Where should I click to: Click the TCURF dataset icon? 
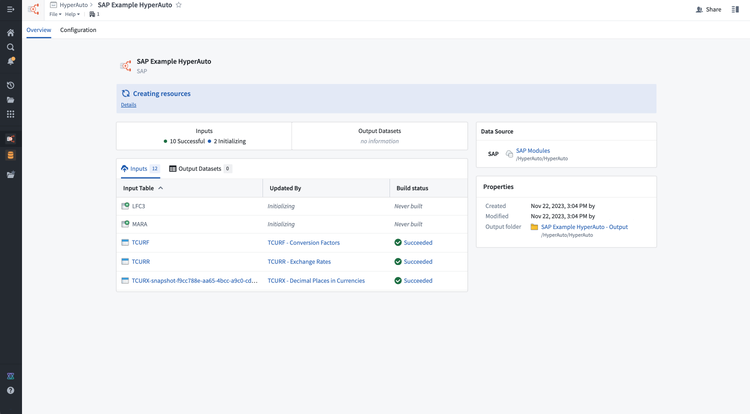[x=125, y=242]
